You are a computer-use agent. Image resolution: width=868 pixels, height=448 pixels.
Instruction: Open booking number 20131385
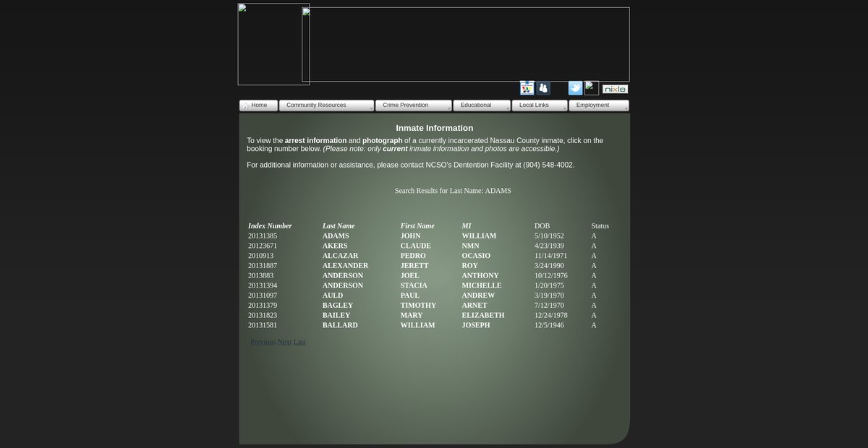[263, 236]
